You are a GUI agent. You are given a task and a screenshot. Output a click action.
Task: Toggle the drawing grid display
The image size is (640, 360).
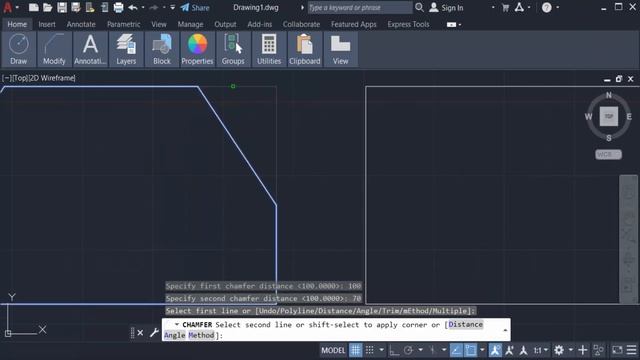356,350
